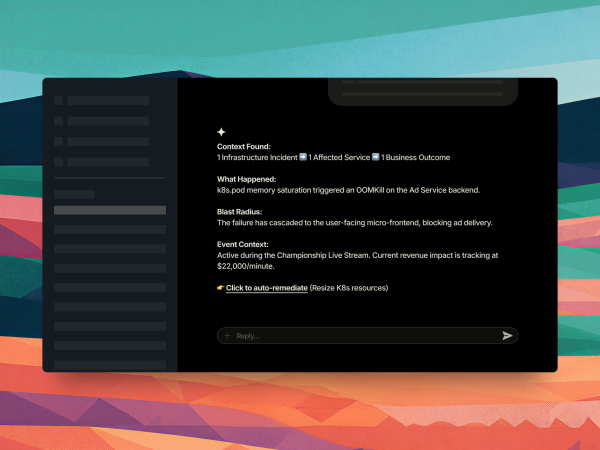Click the (Resize K8s resources) text
600x450 pixels.
click(349, 288)
